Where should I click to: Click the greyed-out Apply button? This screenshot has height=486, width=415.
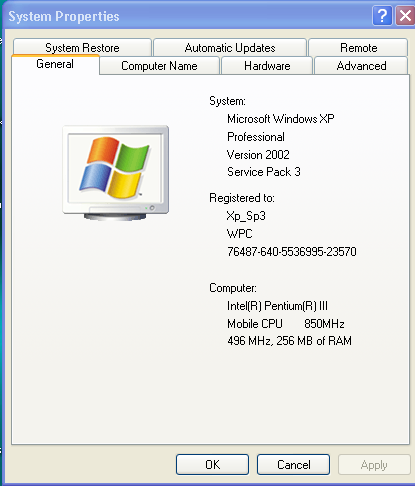coord(374,464)
